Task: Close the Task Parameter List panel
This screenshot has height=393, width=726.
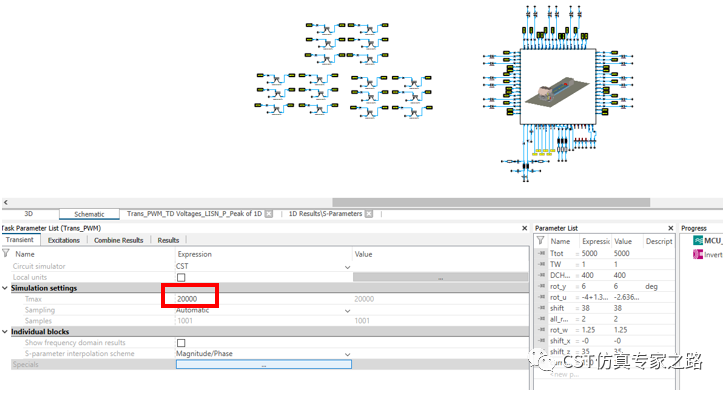Action: click(x=525, y=228)
